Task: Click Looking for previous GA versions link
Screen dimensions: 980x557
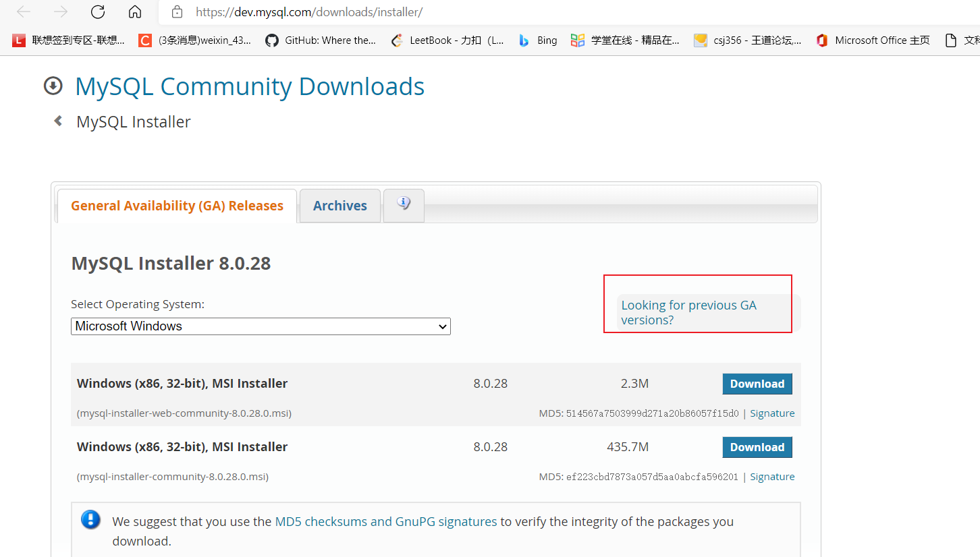Action: tap(688, 313)
